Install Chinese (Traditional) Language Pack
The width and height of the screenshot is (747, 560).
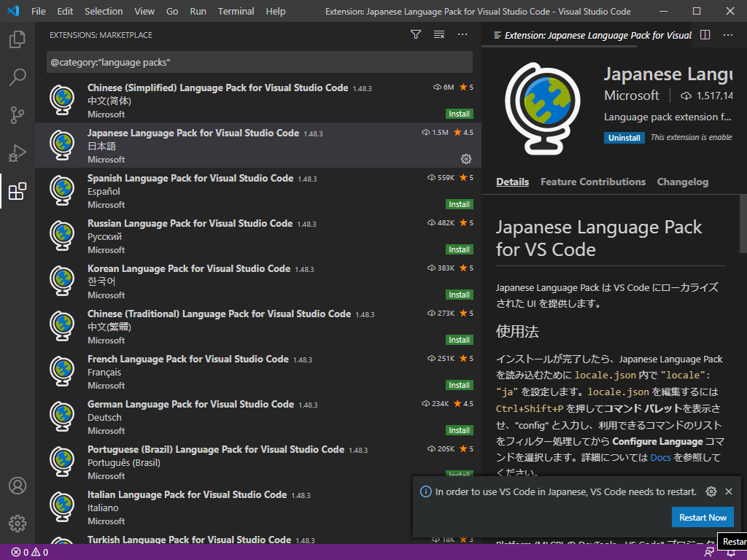(460, 340)
